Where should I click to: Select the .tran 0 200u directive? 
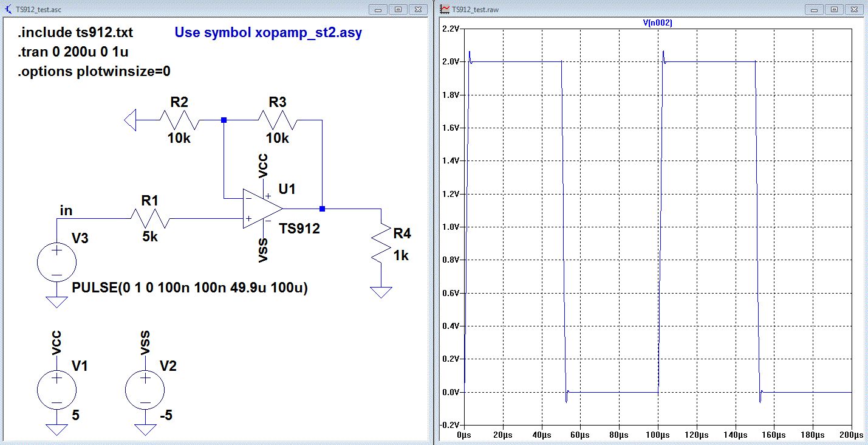pyautogui.click(x=73, y=52)
